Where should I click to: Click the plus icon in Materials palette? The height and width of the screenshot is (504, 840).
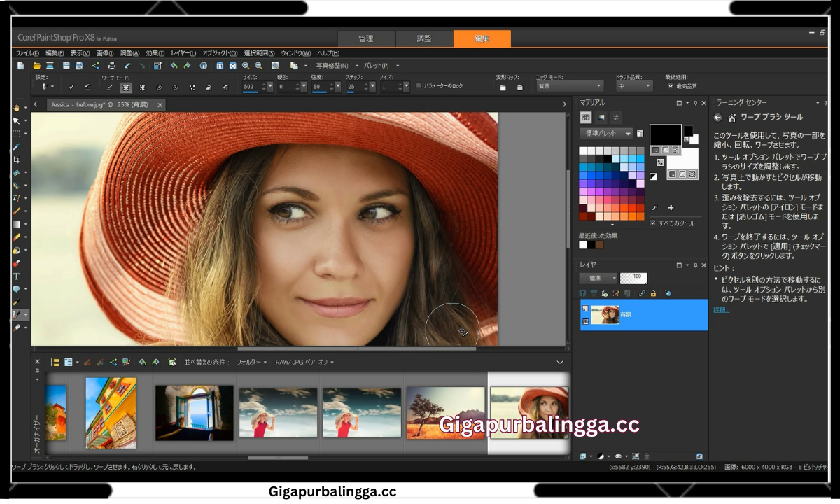click(x=671, y=208)
